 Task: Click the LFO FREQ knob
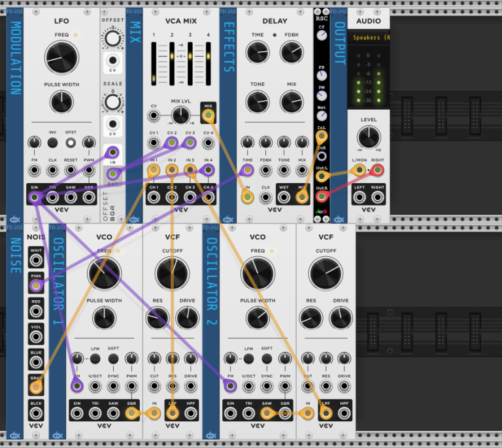tap(61, 58)
